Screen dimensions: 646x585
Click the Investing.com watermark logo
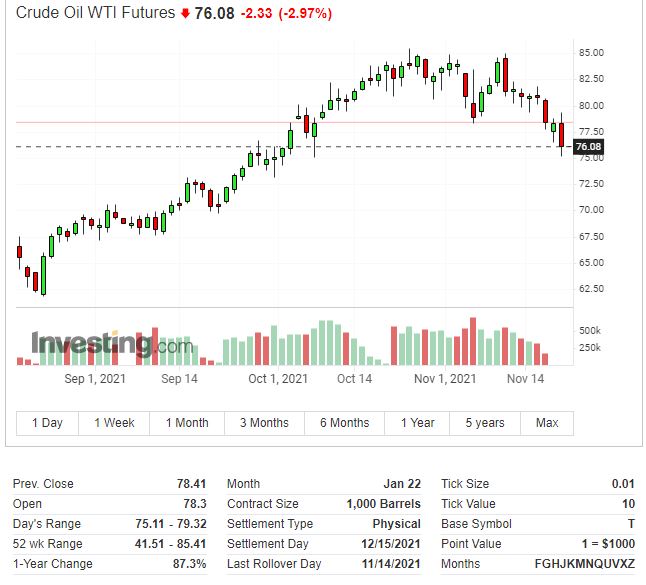click(x=112, y=344)
